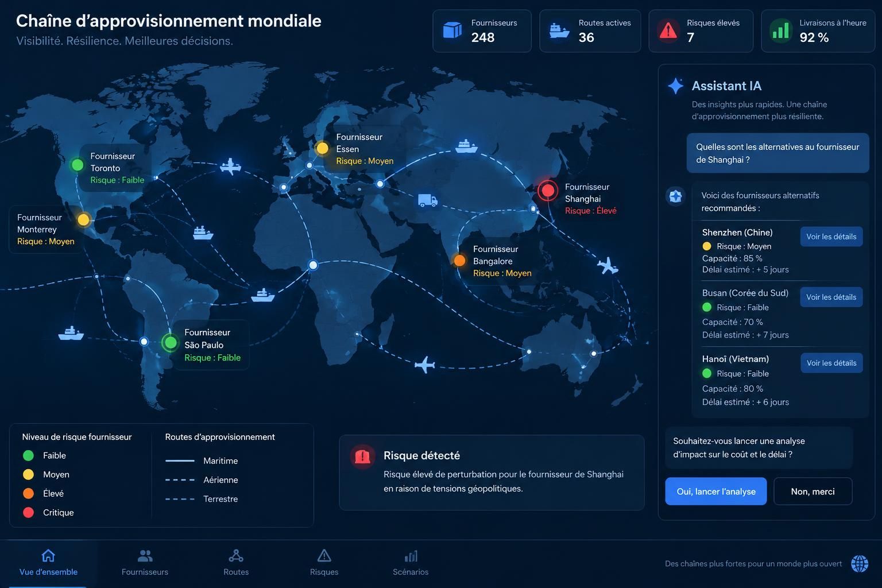Click the airplane icon on the Australia route
The height and width of the screenshot is (588, 882).
(x=425, y=364)
